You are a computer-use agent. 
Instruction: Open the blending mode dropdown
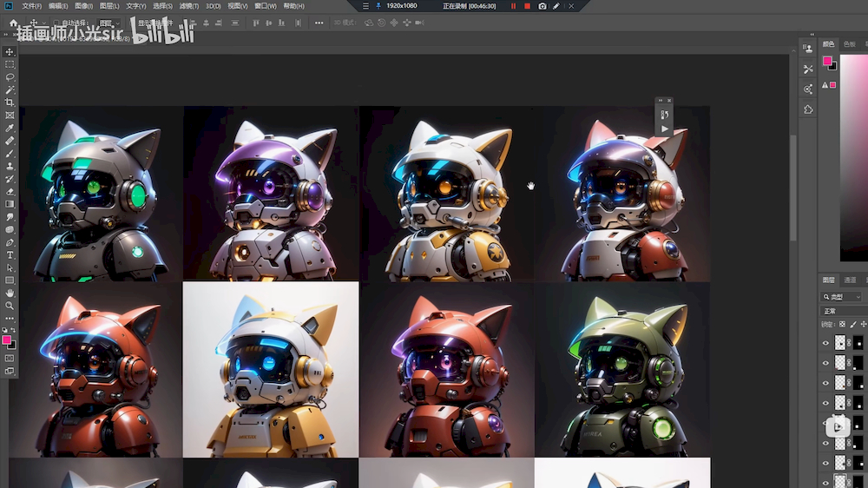click(x=844, y=312)
